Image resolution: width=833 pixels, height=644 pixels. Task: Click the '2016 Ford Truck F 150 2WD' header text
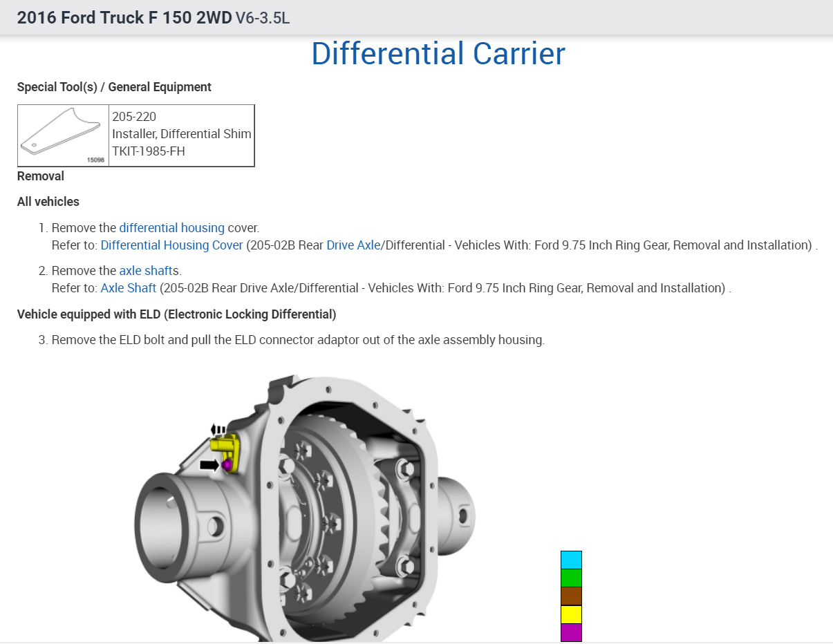click(124, 18)
